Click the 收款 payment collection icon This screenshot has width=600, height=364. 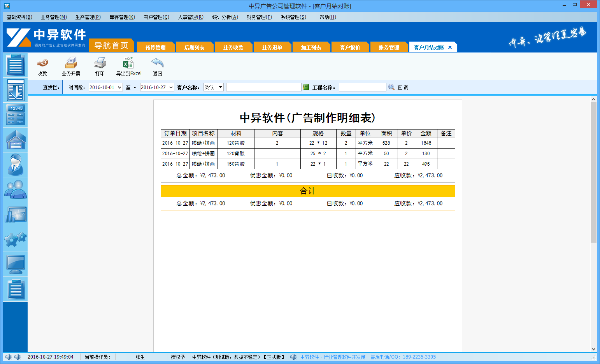pyautogui.click(x=42, y=65)
